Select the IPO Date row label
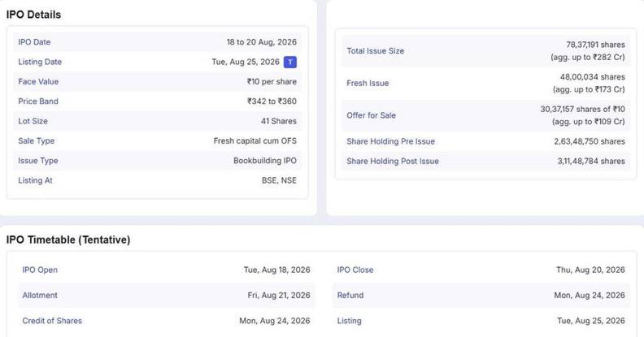644x337 pixels. [x=34, y=42]
